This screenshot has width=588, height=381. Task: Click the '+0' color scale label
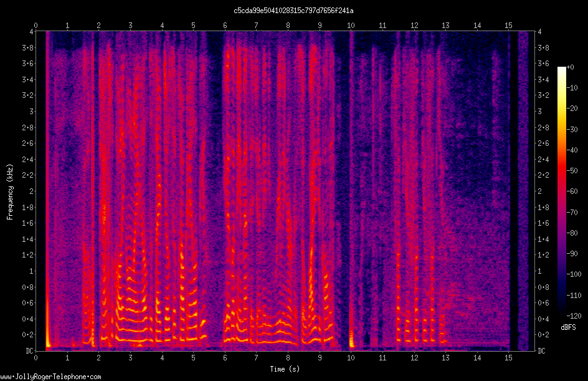[570, 67]
